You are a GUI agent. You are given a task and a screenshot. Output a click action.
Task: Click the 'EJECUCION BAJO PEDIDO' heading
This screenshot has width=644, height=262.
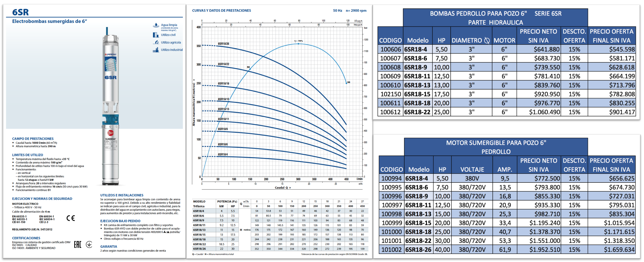pyautogui.click(x=120, y=221)
